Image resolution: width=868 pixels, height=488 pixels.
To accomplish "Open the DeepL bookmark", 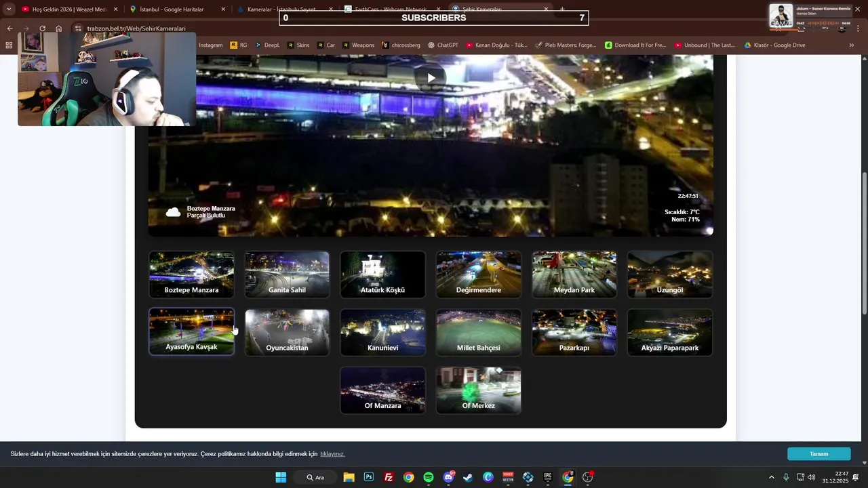I will pyautogui.click(x=267, y=45).
